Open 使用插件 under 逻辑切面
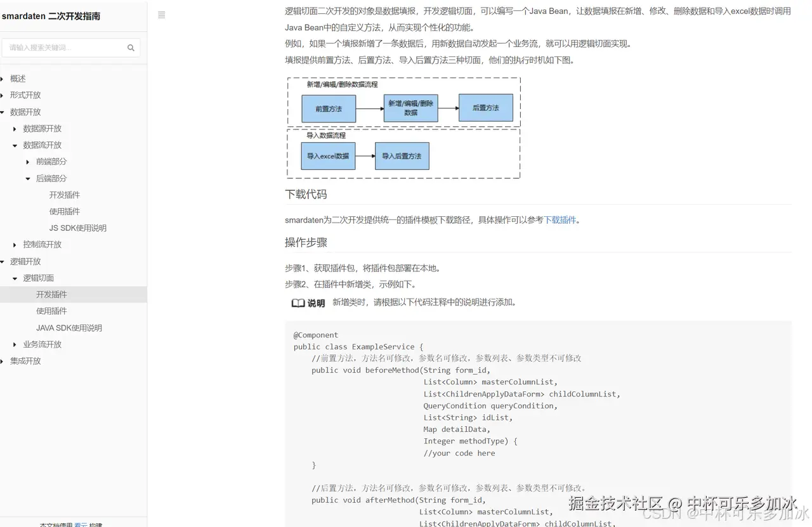 click(51, 311)
